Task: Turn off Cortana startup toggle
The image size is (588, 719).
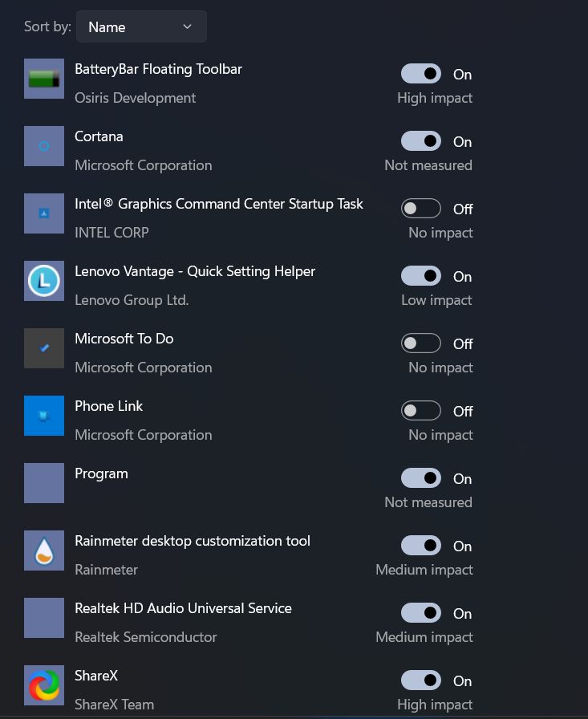Action: point(421,141)
